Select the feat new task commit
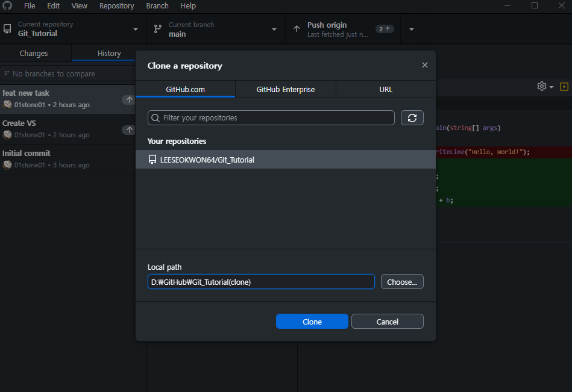Screen dimensions: 572x392 68,99
